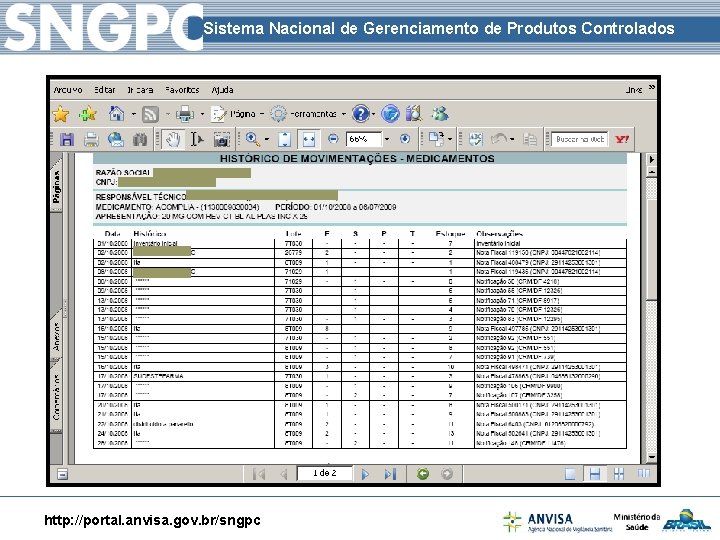
Task: Go to the next page
Action: point(365,473)
